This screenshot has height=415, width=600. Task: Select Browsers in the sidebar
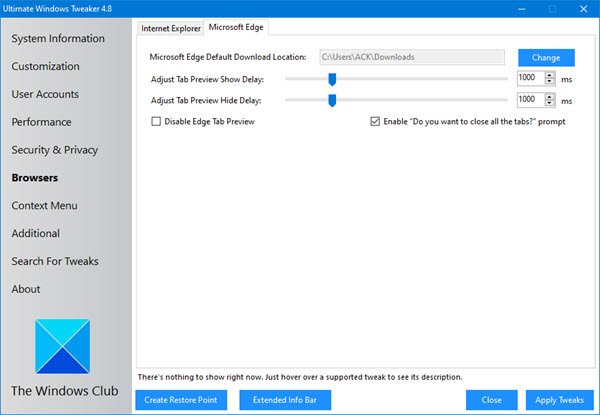35,178
